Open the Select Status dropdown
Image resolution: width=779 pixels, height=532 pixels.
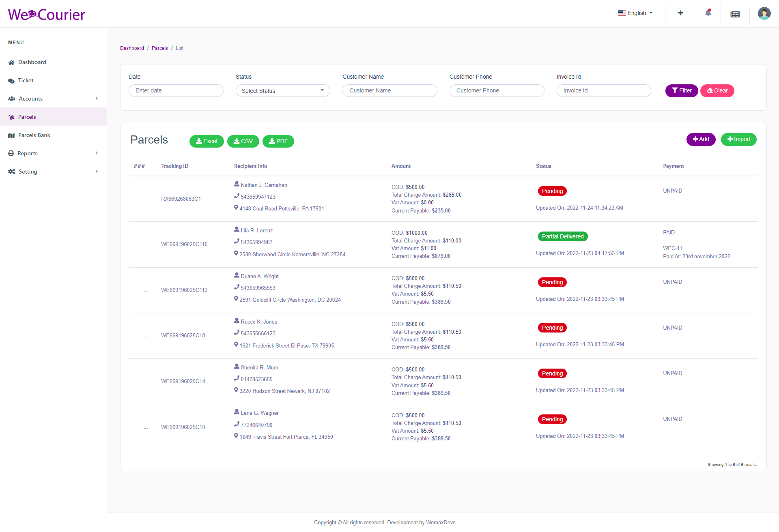[x=282, y=90]
